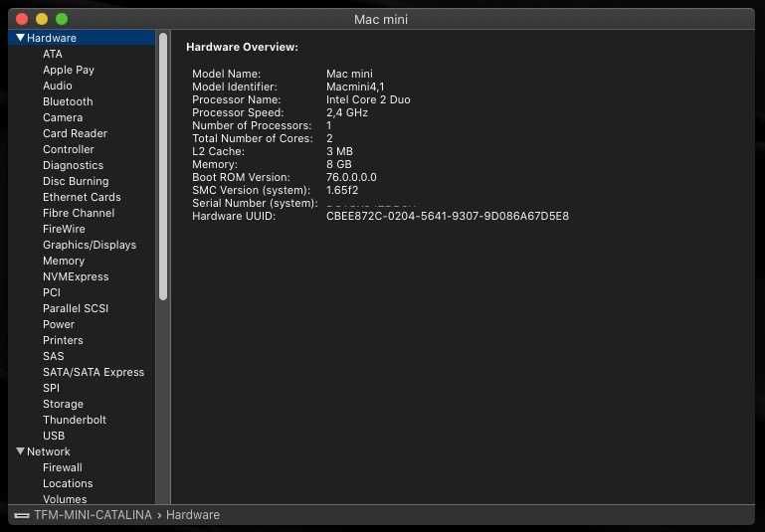Image resolution: width=765 pixels, height=532 pixels.
Task: Select FireWire in sidebar
Action: point(64,229)
